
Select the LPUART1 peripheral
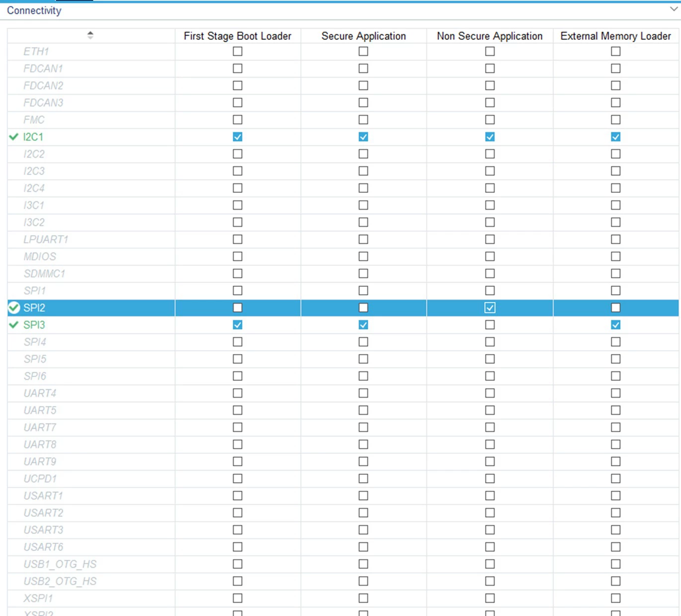pos(46,239)
